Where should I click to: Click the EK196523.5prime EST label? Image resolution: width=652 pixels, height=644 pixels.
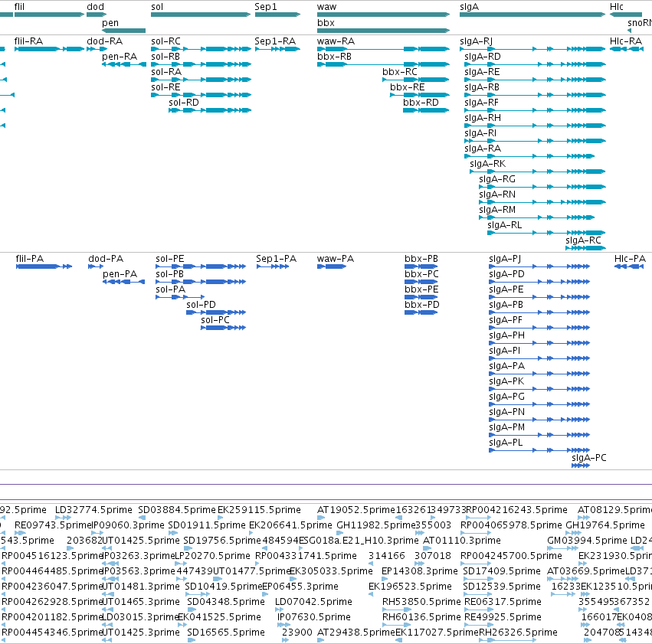tap(410, 587)
